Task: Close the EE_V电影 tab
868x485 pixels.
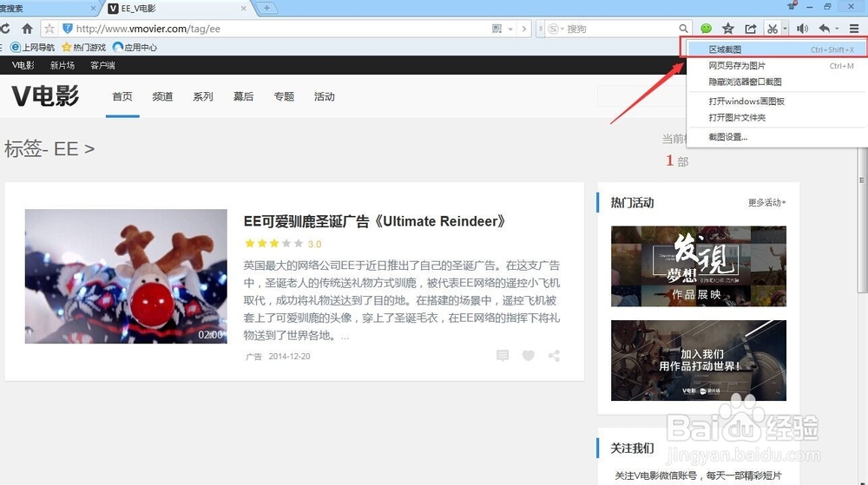Action: coord(244,9)
